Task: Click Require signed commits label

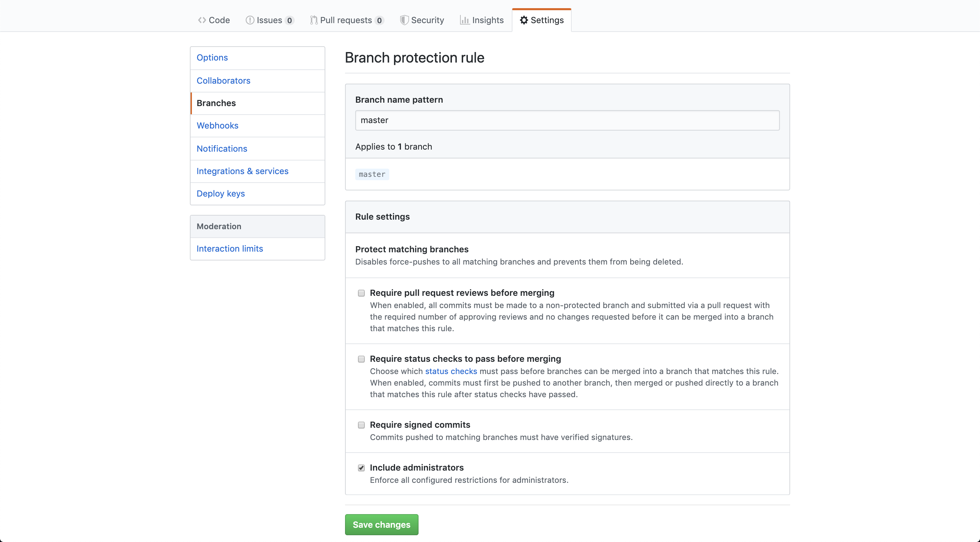Action: click(420, 425)
